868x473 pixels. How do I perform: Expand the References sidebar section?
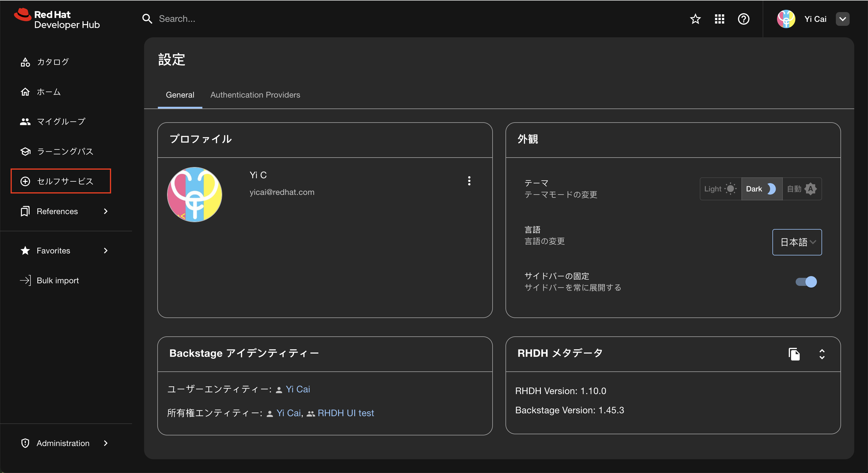tap(64, 211)
